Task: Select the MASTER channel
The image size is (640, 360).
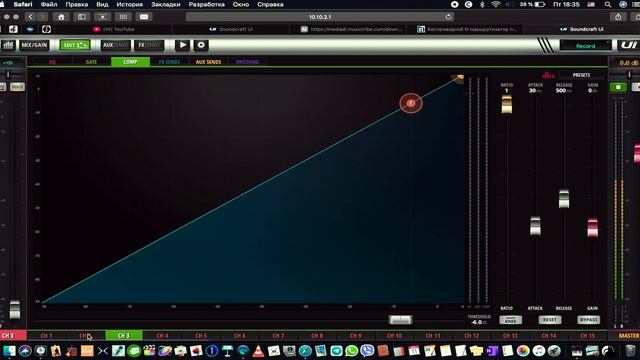Action: point(629,336)
